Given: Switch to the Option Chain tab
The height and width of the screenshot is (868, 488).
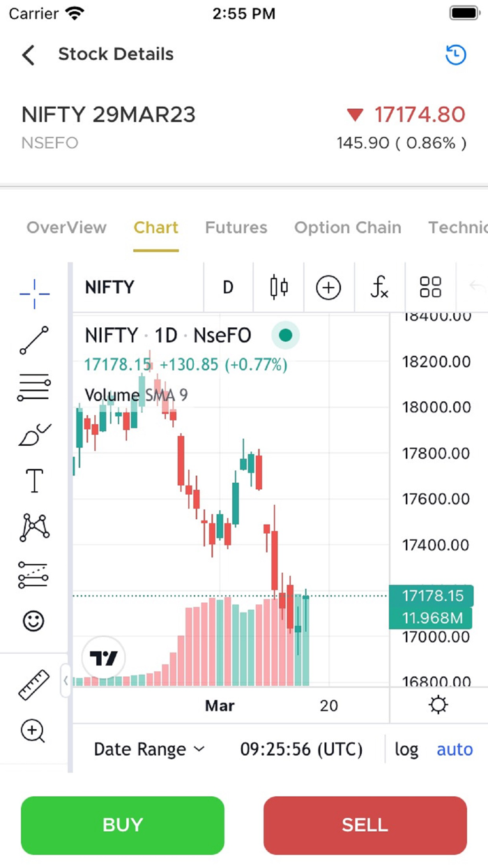Looking at the screenshot, I should point(347,227).
